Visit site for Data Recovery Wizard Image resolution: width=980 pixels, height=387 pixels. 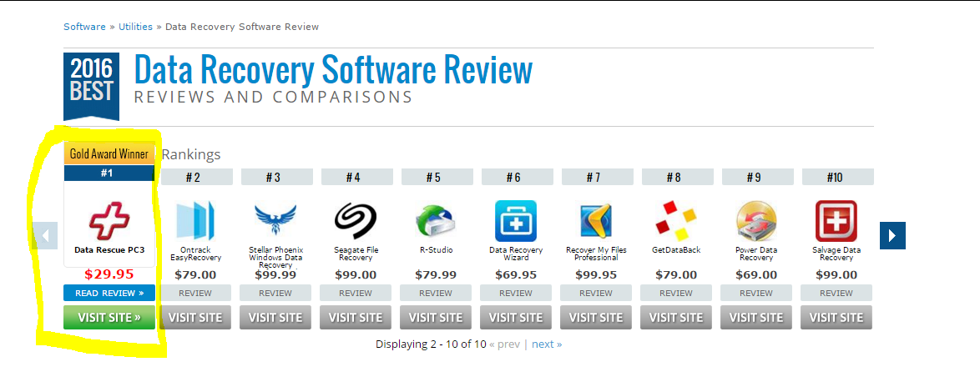[516, 317]
